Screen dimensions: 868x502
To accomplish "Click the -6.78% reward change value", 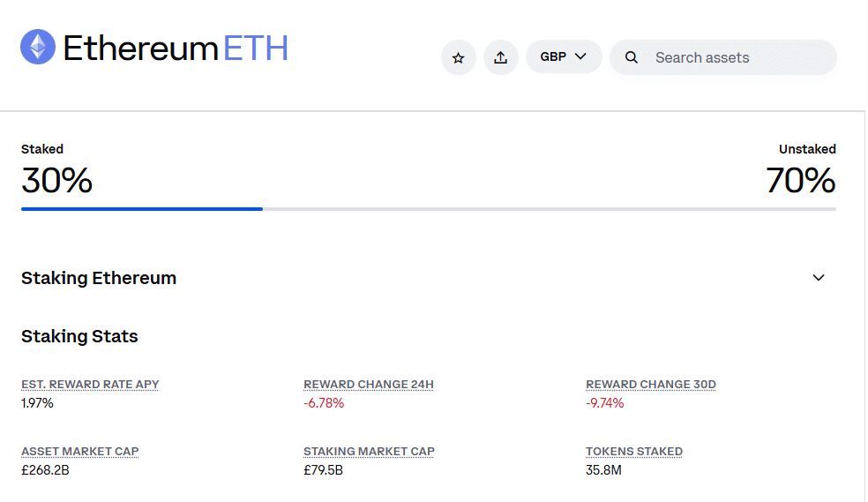I will point(324,403).
